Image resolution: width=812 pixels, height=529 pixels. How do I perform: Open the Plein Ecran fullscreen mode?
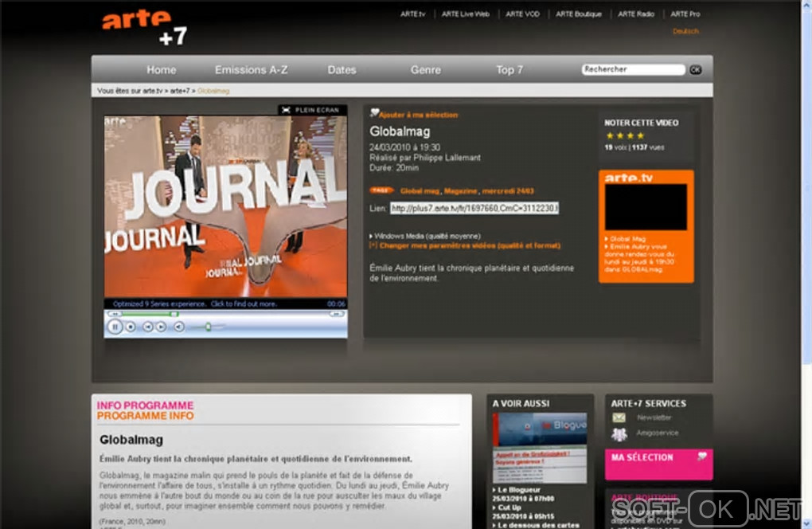pos(312,110)
